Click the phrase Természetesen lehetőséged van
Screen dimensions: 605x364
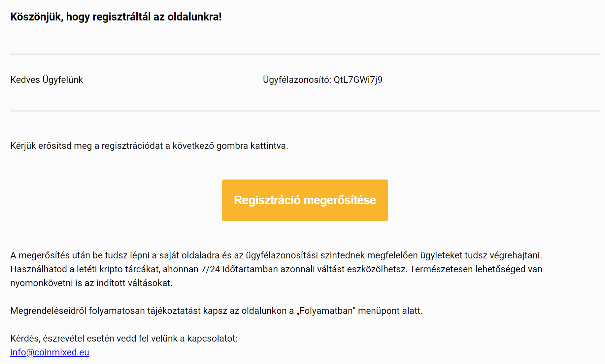476,269
